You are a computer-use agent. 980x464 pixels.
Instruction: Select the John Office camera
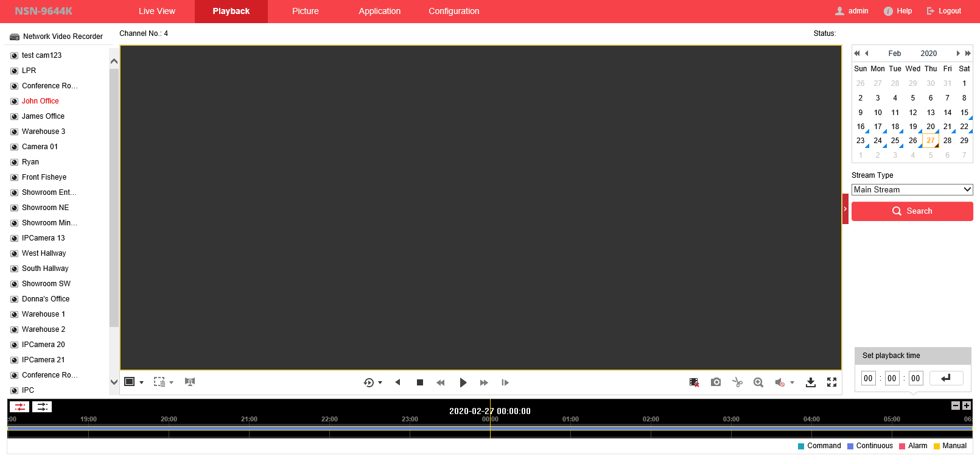[40, 101]
